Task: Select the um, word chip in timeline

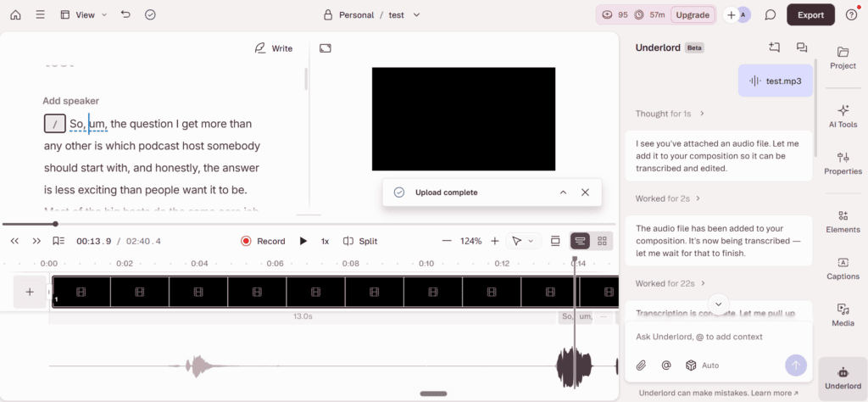Action: point(585,316)
